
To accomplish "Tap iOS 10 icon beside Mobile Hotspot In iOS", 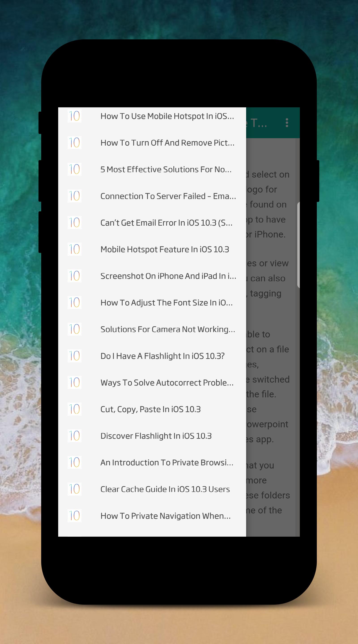I will click(x=75, y=116).
